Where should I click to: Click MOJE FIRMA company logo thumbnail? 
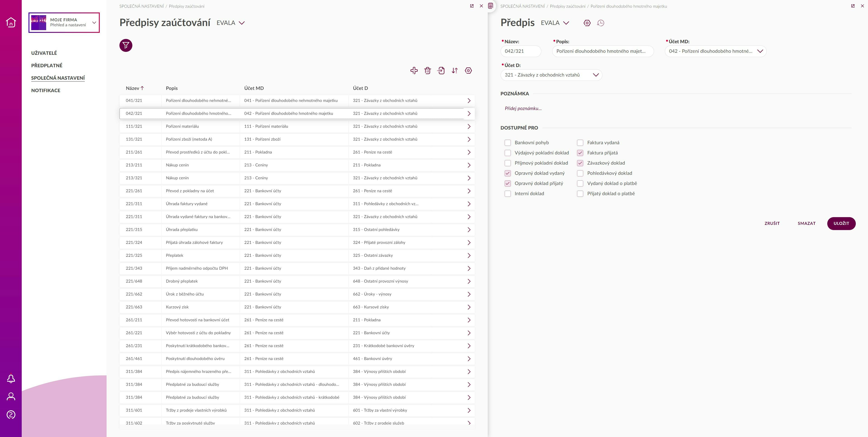(x=38, y=23)
